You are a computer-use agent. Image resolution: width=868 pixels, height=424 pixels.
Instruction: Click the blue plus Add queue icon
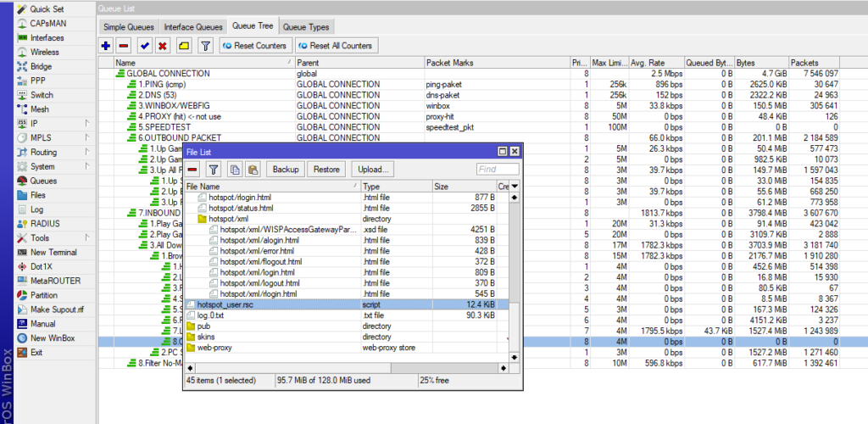tap(106, 45)
